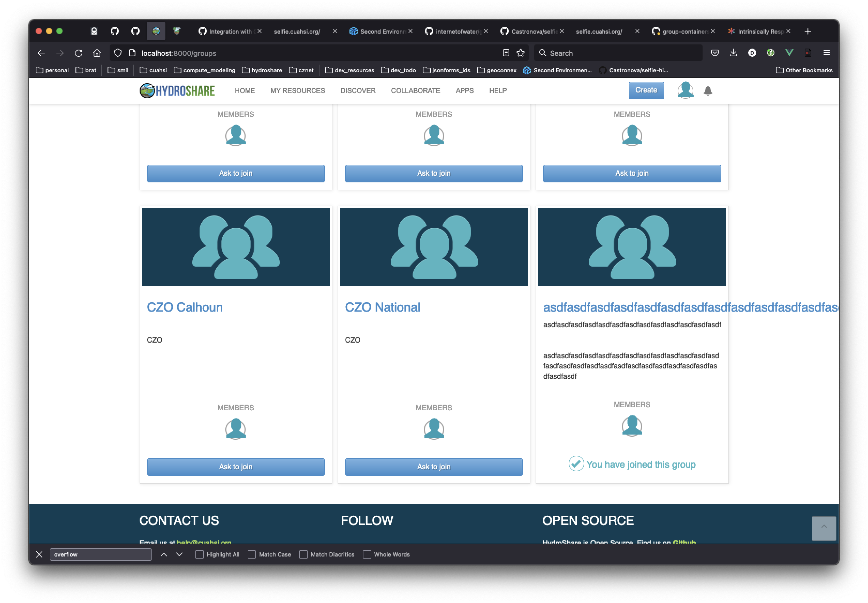Viewport: 868px width, 603px height.
Task: Toggle Reader View in the address bar
Action: (506, 53)
